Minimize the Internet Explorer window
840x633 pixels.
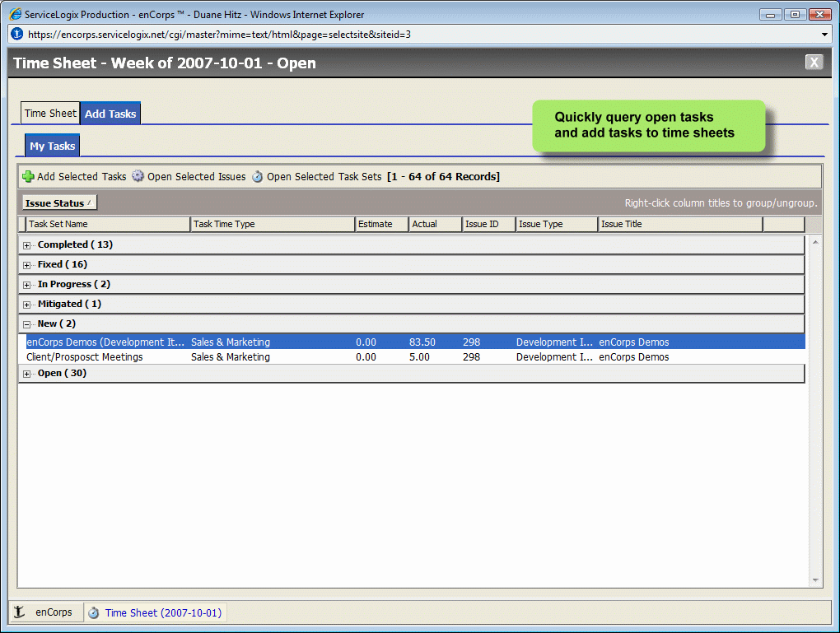770,15
